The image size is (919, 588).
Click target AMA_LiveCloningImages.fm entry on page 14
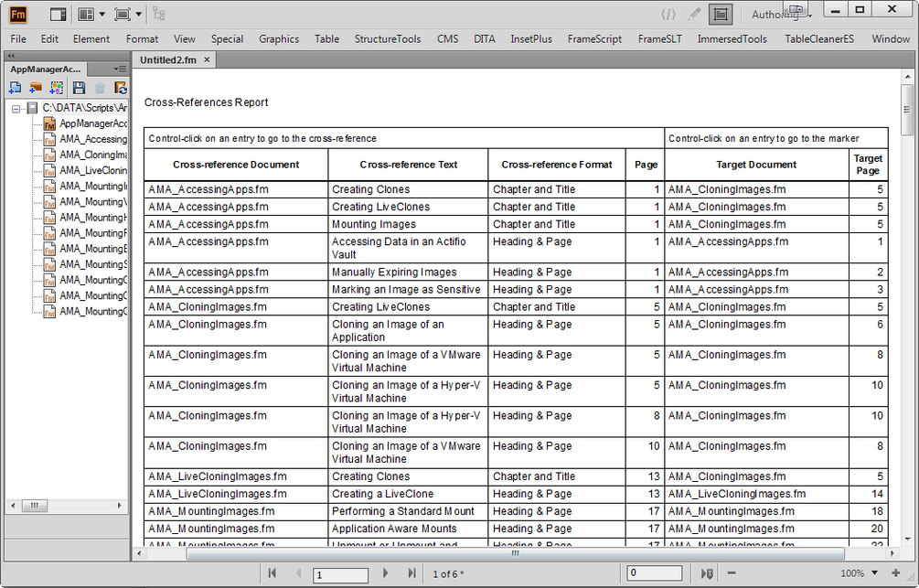click(737, 494)
